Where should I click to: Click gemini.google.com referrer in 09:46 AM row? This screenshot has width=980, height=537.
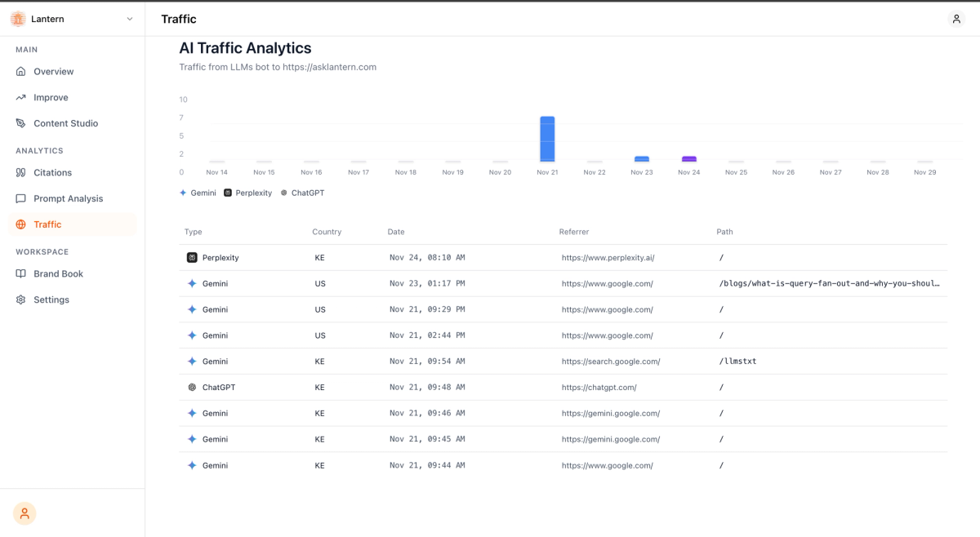click(x=611, y=414)
